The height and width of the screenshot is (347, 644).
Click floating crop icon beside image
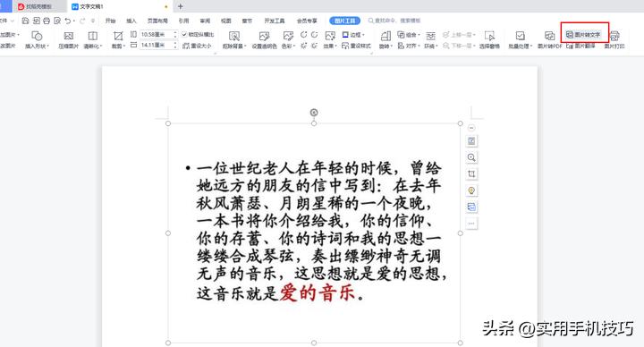[471, 174]
